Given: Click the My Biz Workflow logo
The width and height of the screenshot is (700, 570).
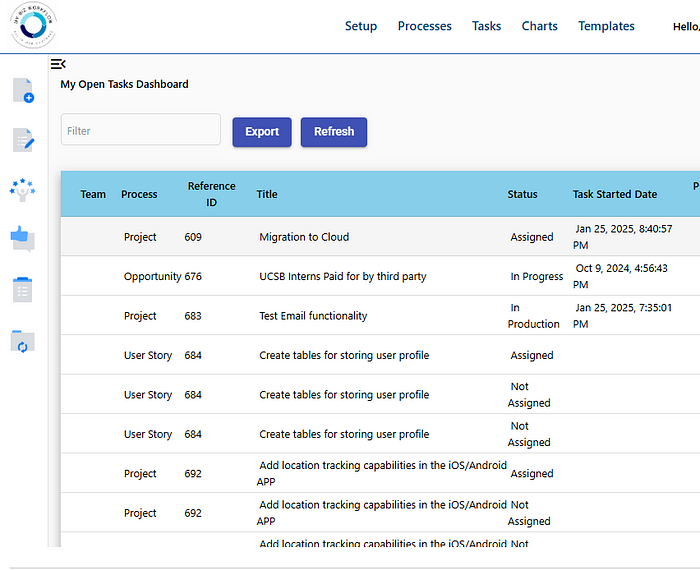Looking at the screenshot, I should pos(33,25).
